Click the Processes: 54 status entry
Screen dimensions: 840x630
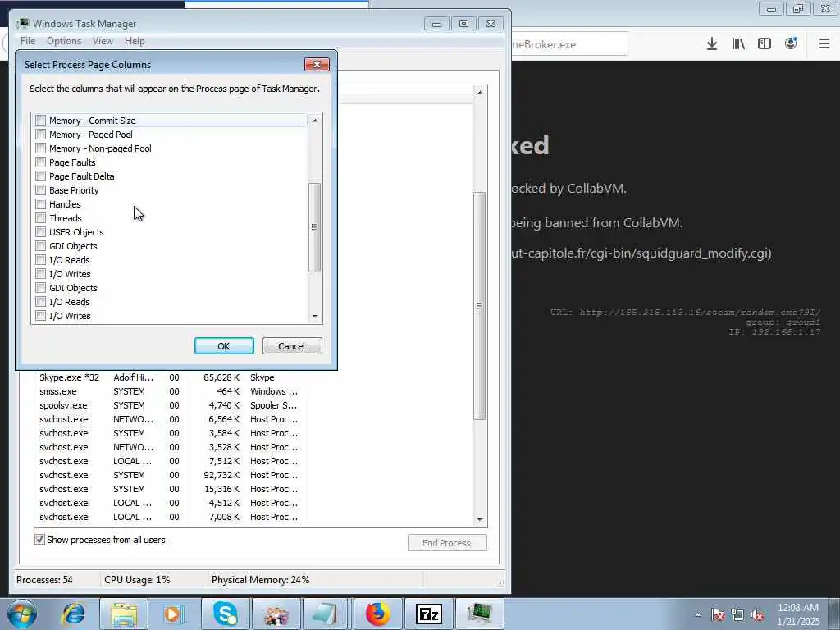(44, 580)
